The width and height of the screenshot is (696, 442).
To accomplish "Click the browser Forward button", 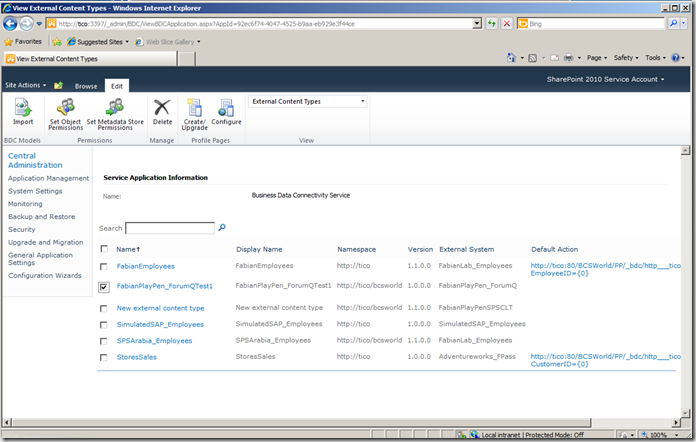I will coord(26,24).
